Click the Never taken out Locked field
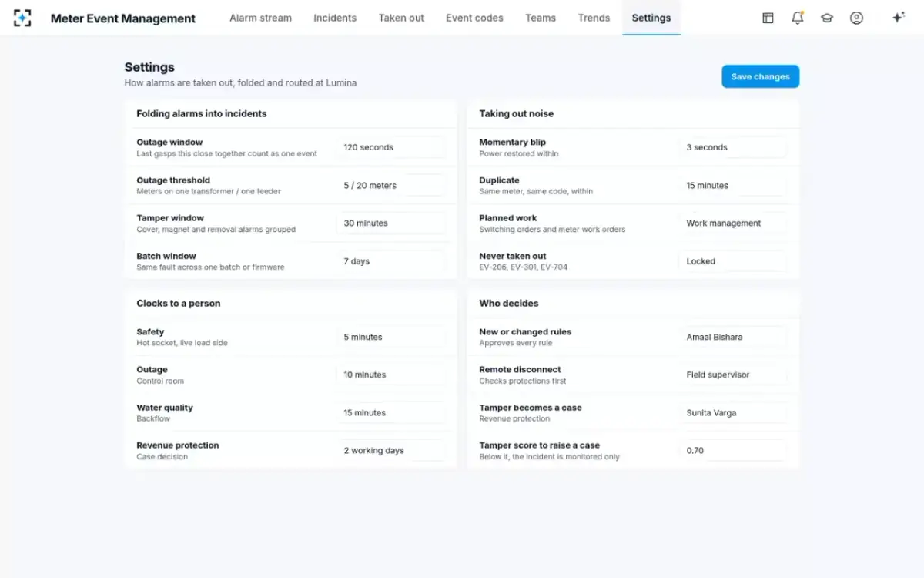This screenshot has width=924, height=578. [x=733, y=261]
